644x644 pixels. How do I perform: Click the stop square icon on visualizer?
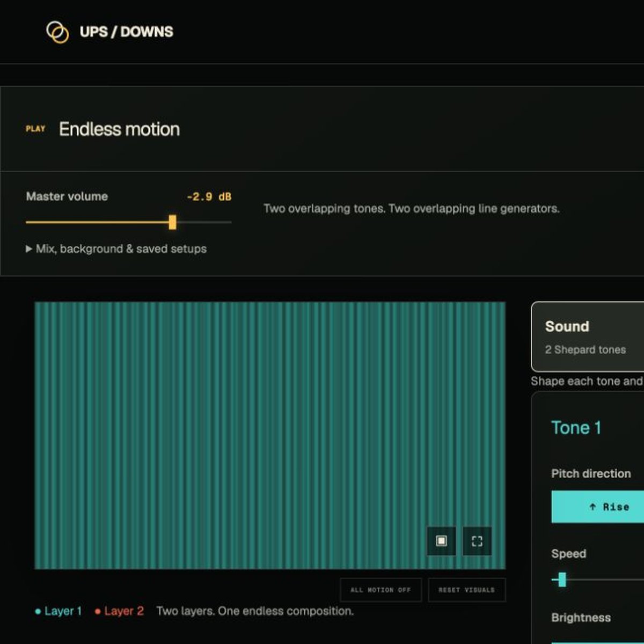click(441, 541)
